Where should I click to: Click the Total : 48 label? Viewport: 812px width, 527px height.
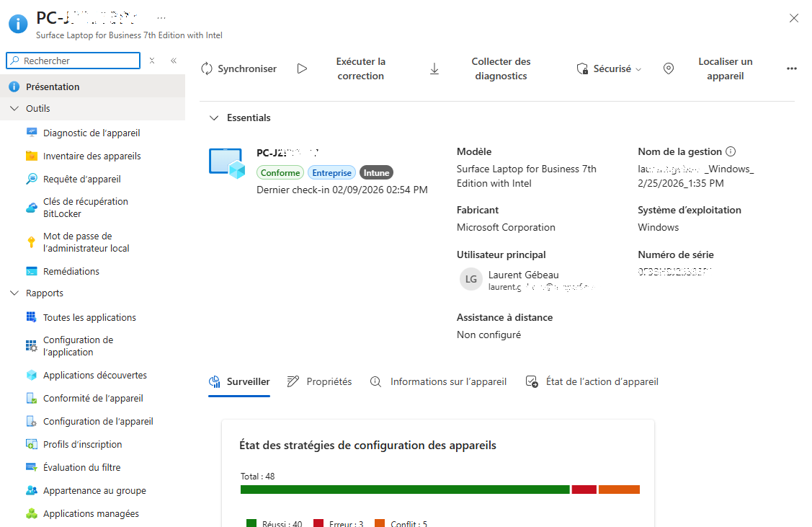click(x=258, y=477)
